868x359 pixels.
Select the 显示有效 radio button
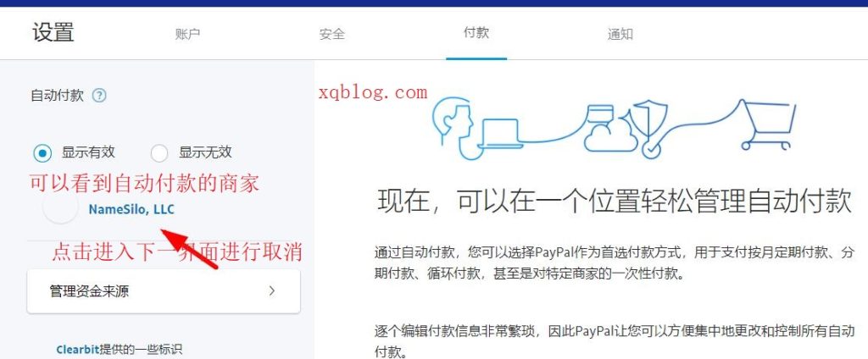point(42,153)
